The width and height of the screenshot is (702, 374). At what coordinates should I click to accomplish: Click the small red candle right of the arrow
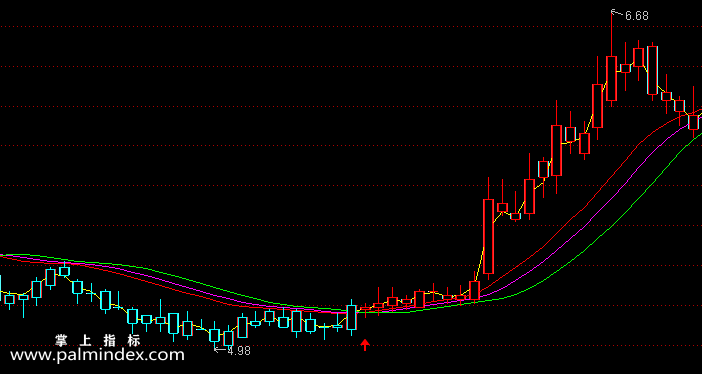(365, 308)
